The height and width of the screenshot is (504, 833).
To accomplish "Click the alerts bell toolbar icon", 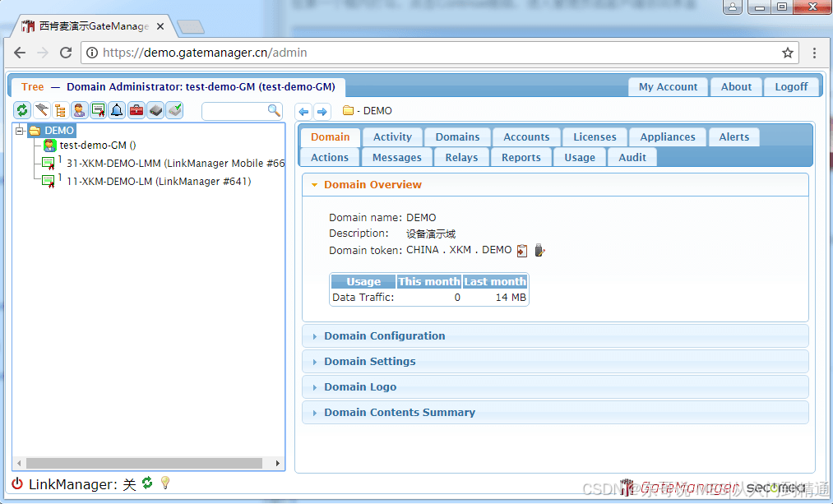I will (x=118, y=110).
